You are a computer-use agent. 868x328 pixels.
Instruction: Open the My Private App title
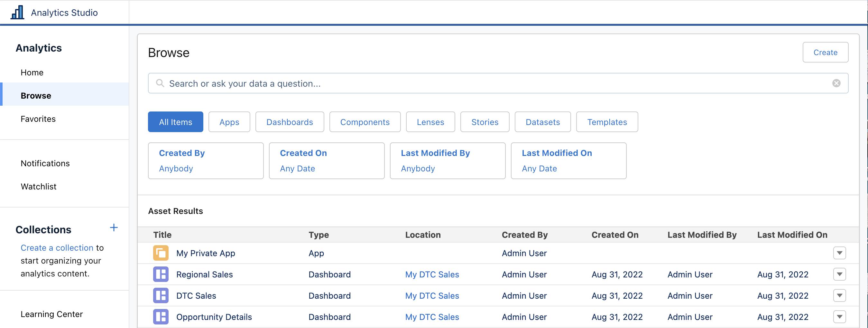[206, 253]
